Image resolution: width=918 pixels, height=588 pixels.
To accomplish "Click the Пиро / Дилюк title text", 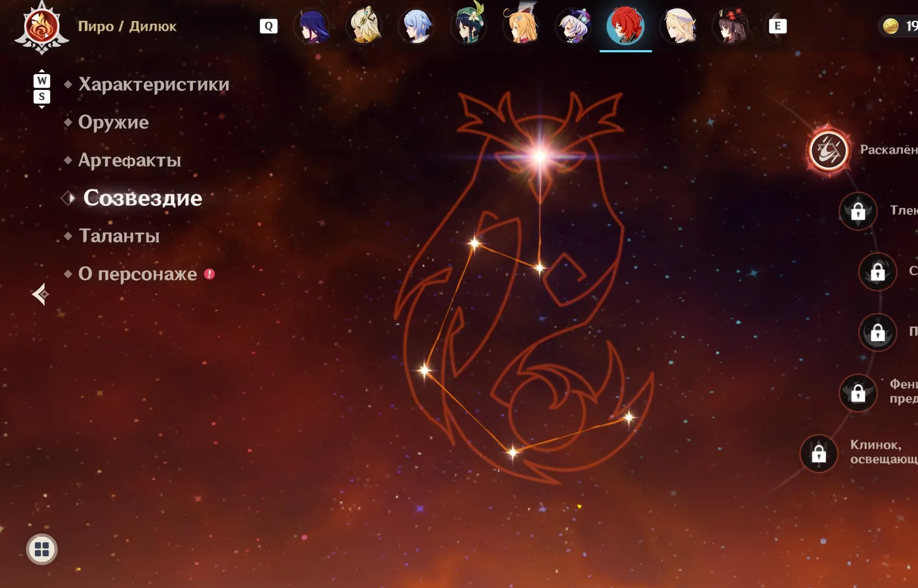I will pos(127,26).
